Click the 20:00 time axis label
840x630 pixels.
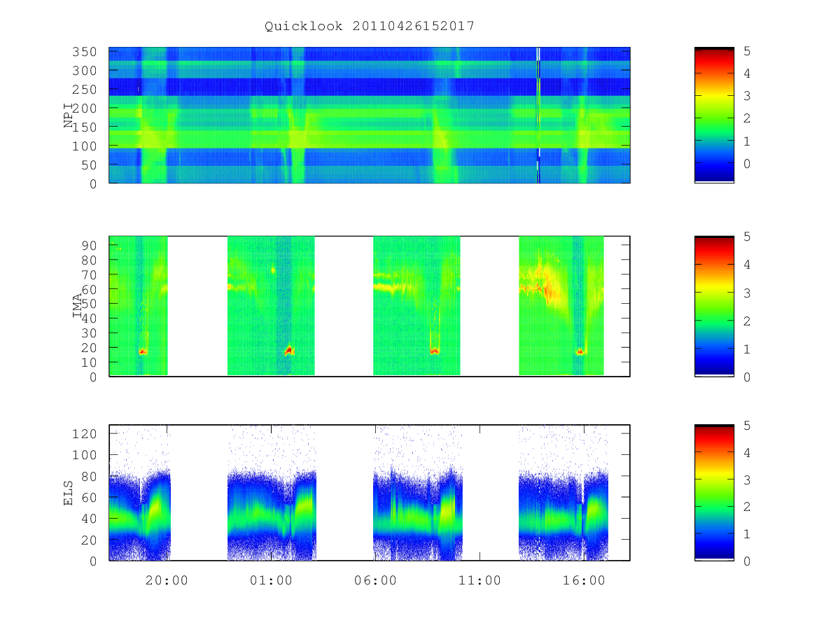pos(167,580)
